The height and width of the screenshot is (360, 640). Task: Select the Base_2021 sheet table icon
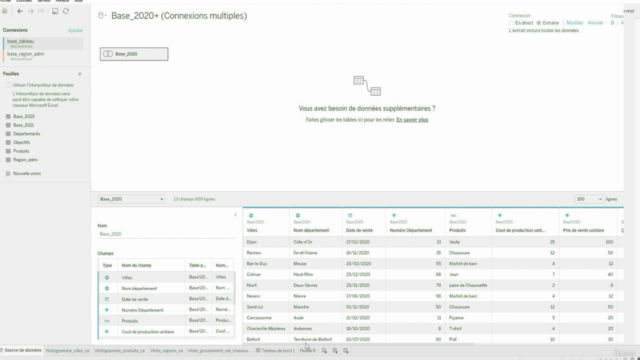point(8,125)
